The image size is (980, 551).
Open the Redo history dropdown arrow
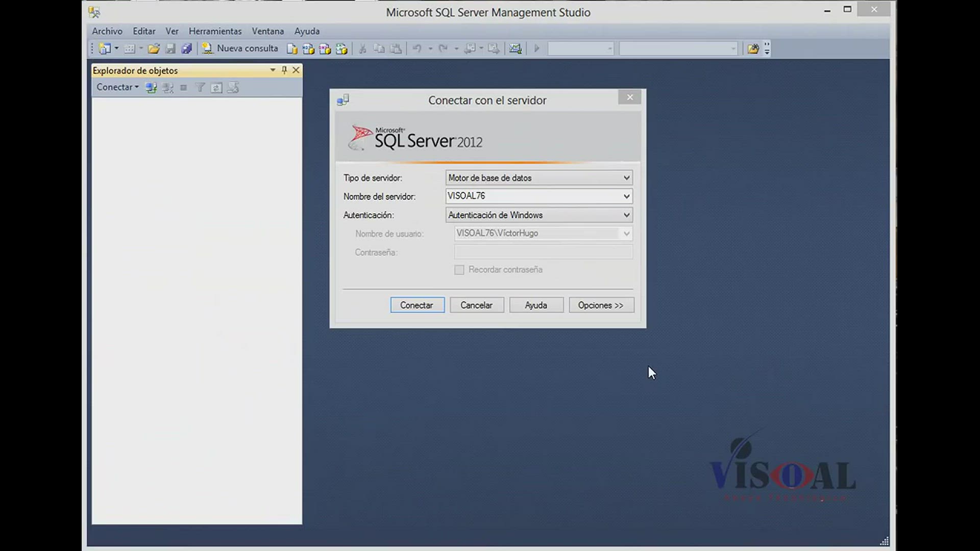tap(456, 48)
